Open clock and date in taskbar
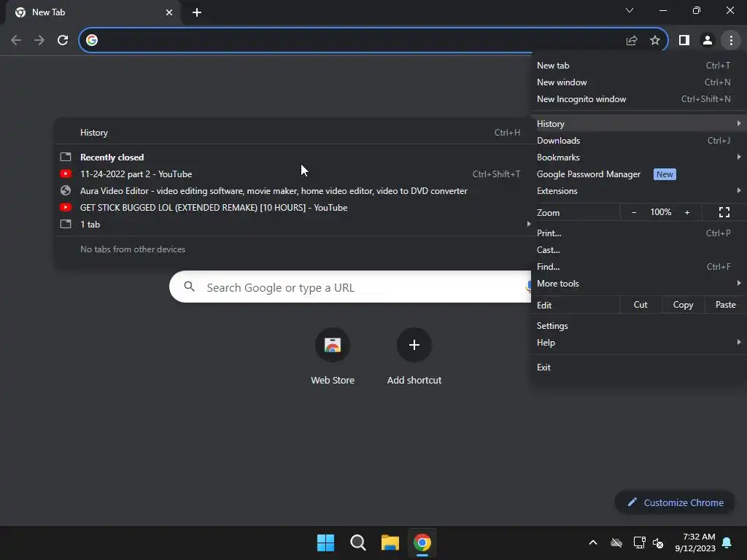This screenshot has width=747, height=560. coord(695,542)
